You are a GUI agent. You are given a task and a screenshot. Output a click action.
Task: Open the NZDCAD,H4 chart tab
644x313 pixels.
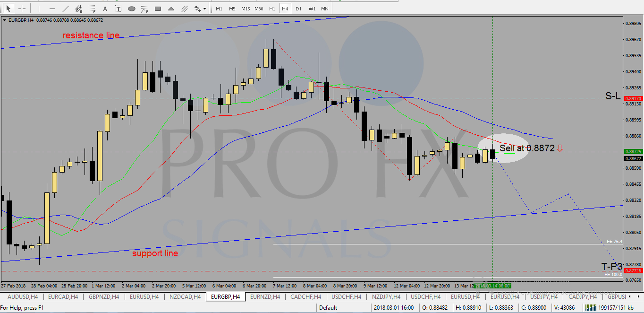[185, 296]
